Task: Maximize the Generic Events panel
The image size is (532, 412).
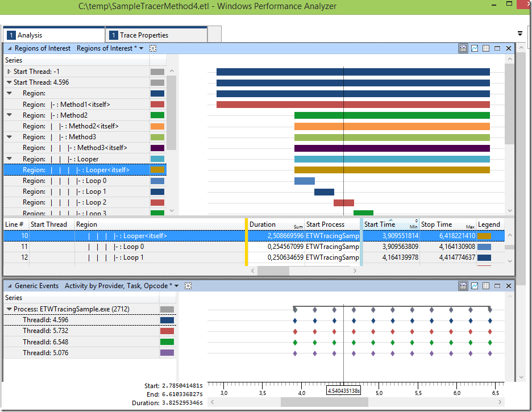Action: [x=497, y=286]
